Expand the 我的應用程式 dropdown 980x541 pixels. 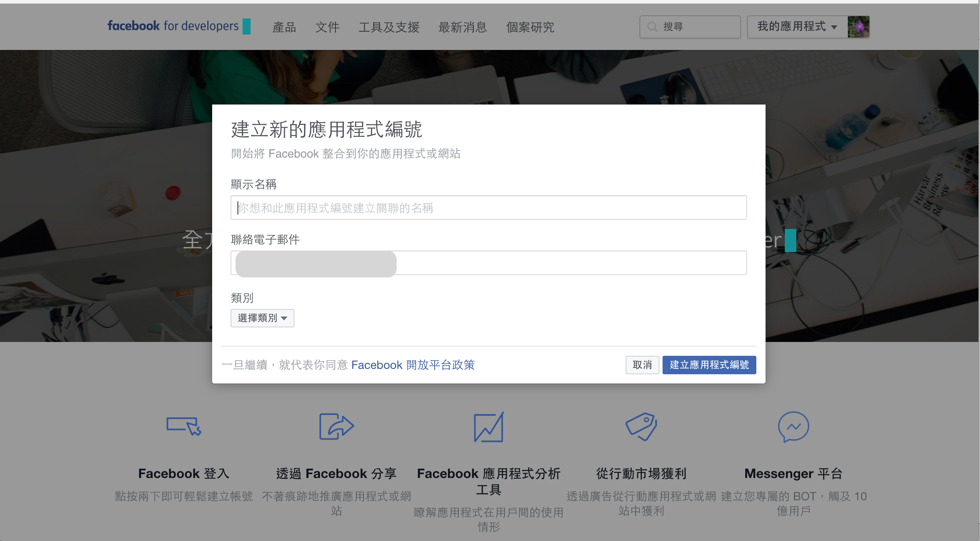(x=797, y=27)
